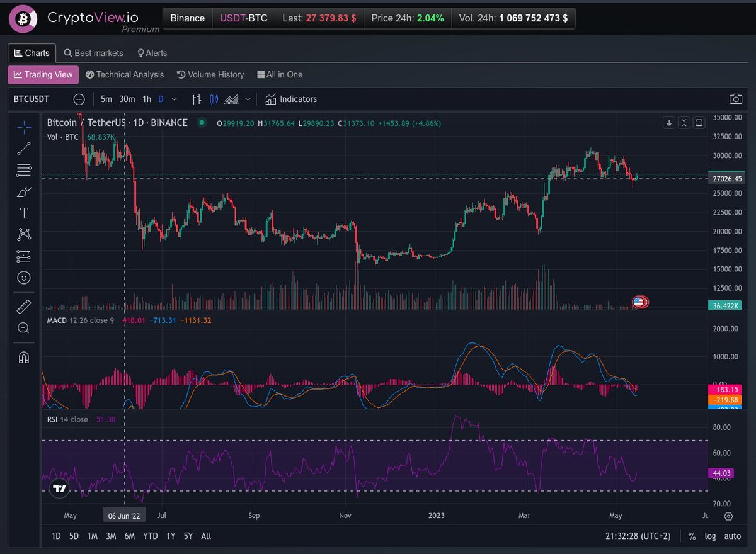The image size is (756, 554).
Task: Toggle logarithmic scale
Action: 710,536
